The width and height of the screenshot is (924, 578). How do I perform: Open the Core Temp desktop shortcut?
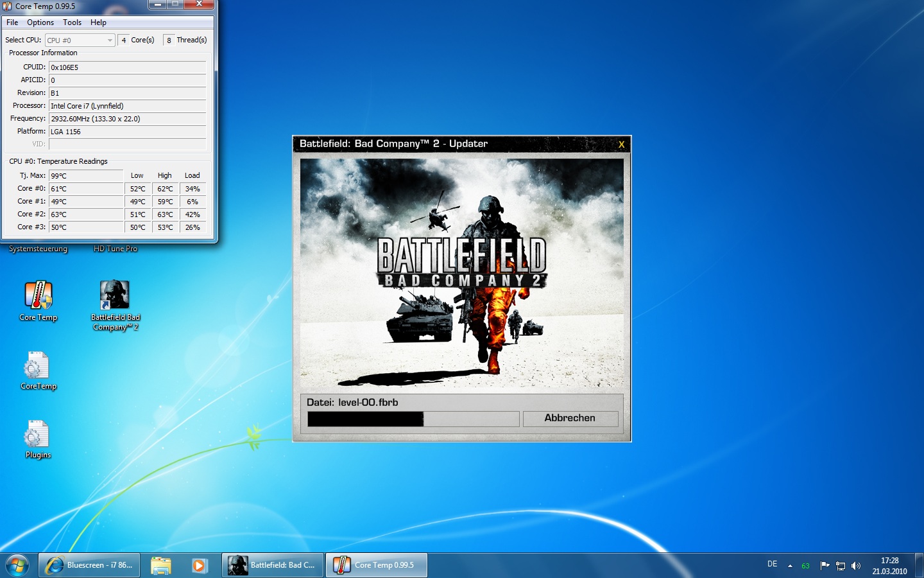click(x=38, y=301)
